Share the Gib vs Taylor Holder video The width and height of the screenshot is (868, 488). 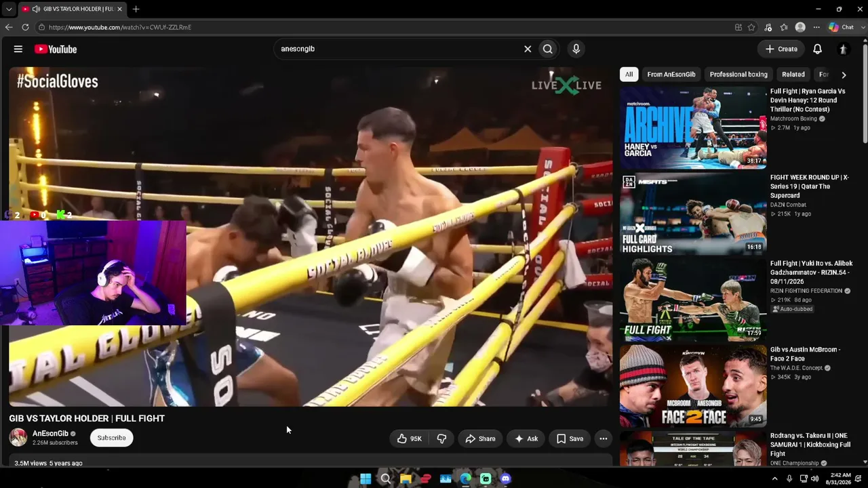point(480,439)
